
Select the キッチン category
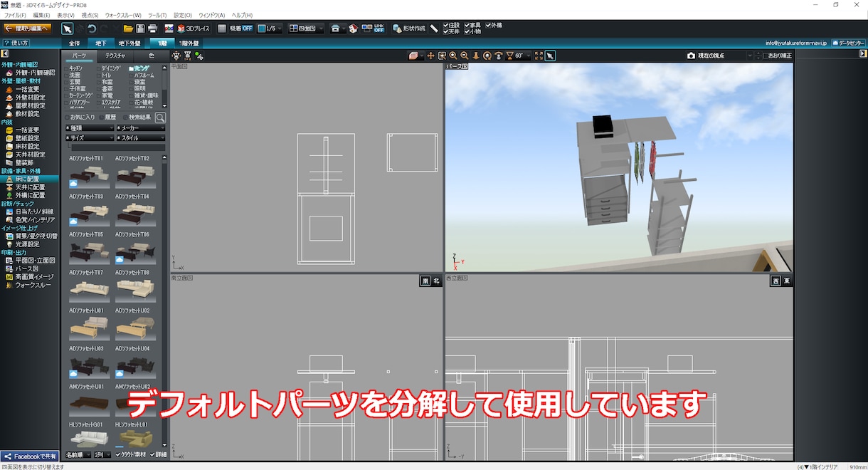click(x=75, y=68)
